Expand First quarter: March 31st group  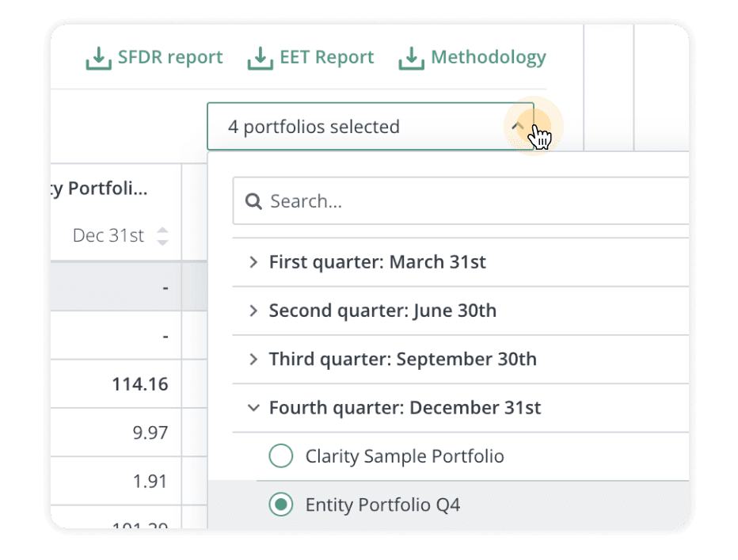point(253,261)
